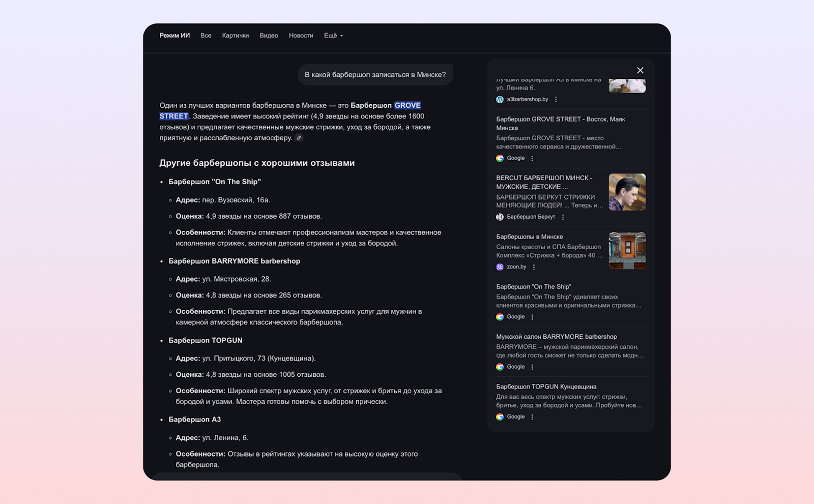Click the address line "ул. Мястровская, 28."
Screen dimensions: 814x504
(237, 279)
